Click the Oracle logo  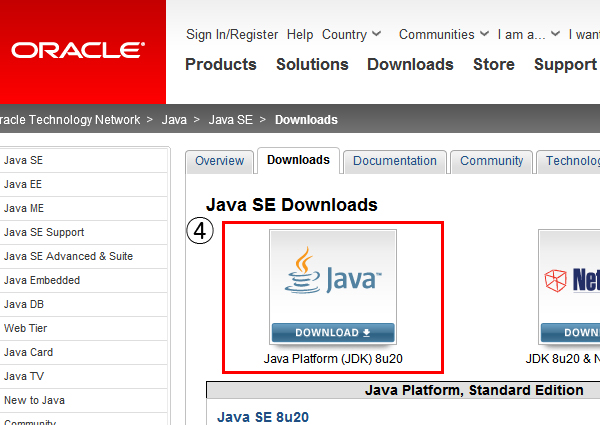click(x=78, y=50)
